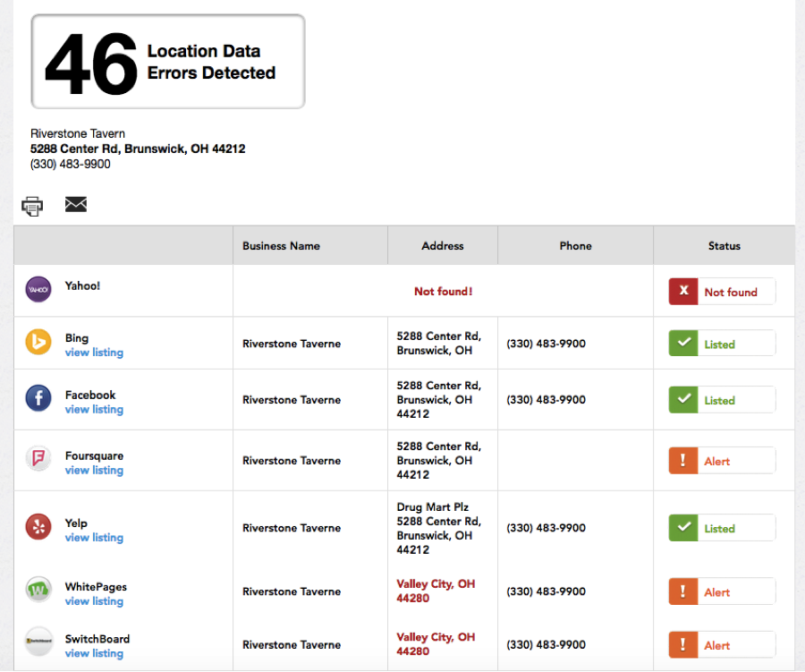Click the phone number in the SwitchBoard row
This screenshot has height=672, width=805.
coord(547,645)
